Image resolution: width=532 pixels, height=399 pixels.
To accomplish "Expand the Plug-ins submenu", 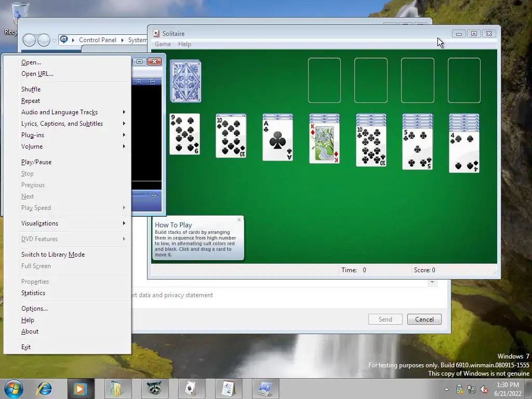I will (x=67, y=135).
